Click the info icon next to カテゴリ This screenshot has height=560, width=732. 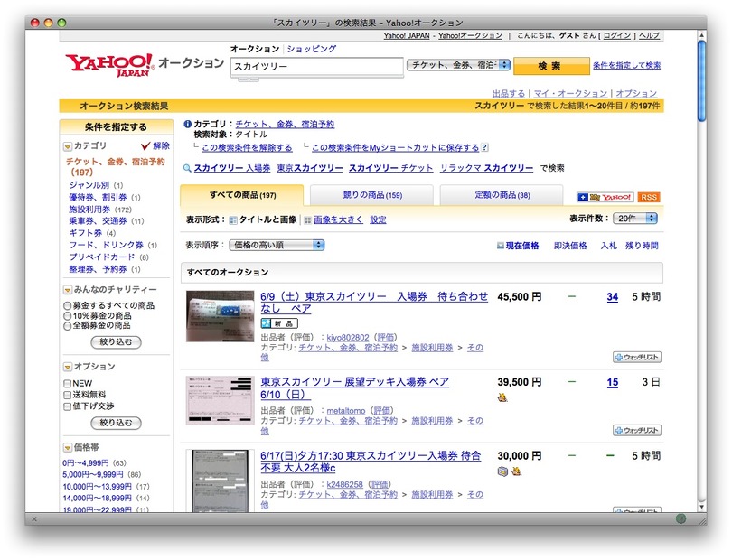click(x=188, y=124)
